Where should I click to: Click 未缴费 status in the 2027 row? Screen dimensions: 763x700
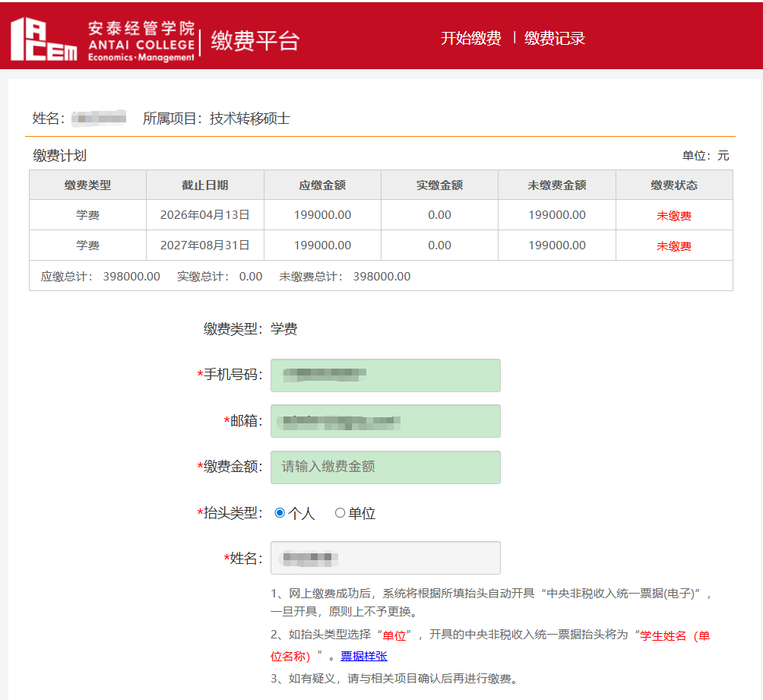pyautogui.click(x=674, y=246)
